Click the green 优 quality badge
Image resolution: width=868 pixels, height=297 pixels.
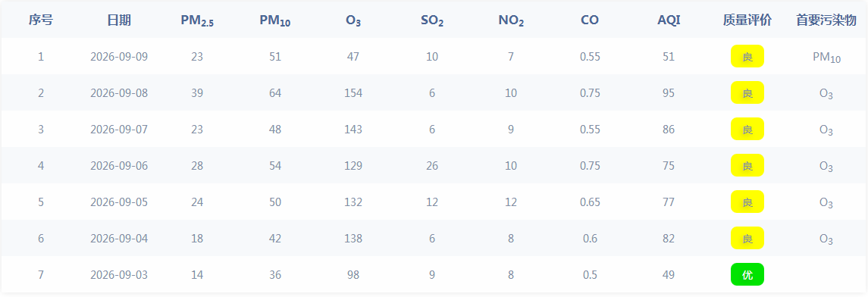[747, 274]
